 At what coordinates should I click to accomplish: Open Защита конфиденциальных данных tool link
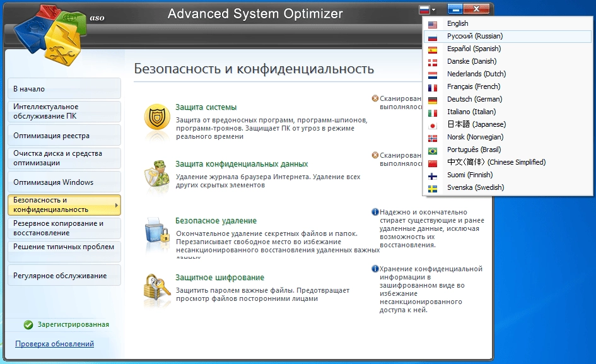point(242,164)
